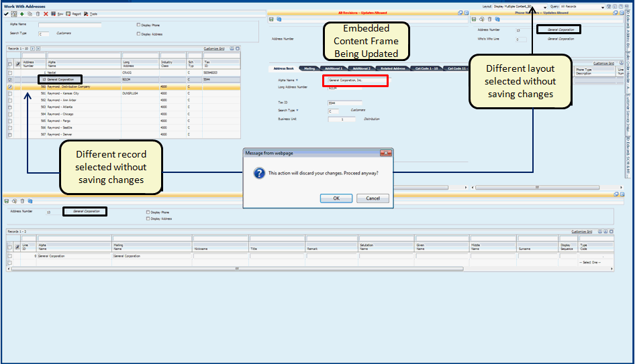Enable Display Address checkbox in top search form
The width and height of the screenshot is (635, 364).
[x=138, y=34]
